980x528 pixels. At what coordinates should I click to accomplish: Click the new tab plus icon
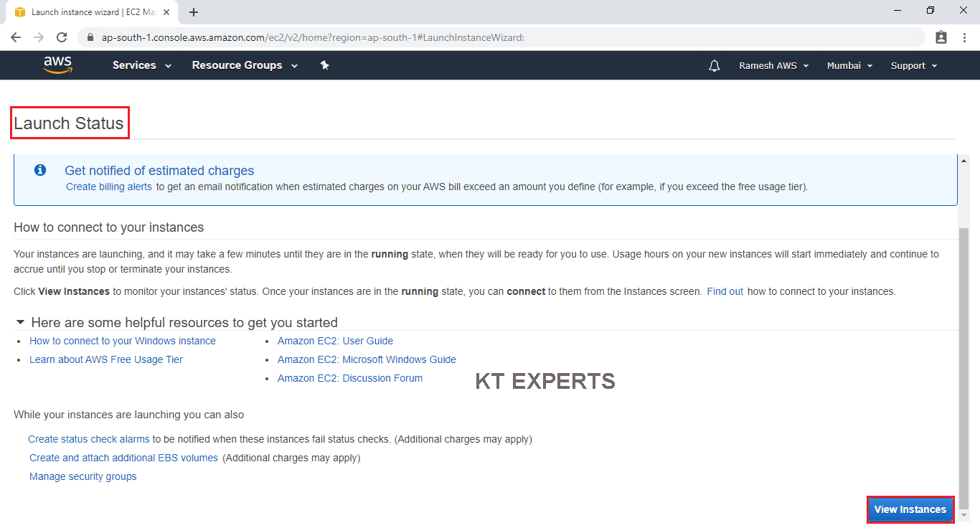tap(194, 12)
